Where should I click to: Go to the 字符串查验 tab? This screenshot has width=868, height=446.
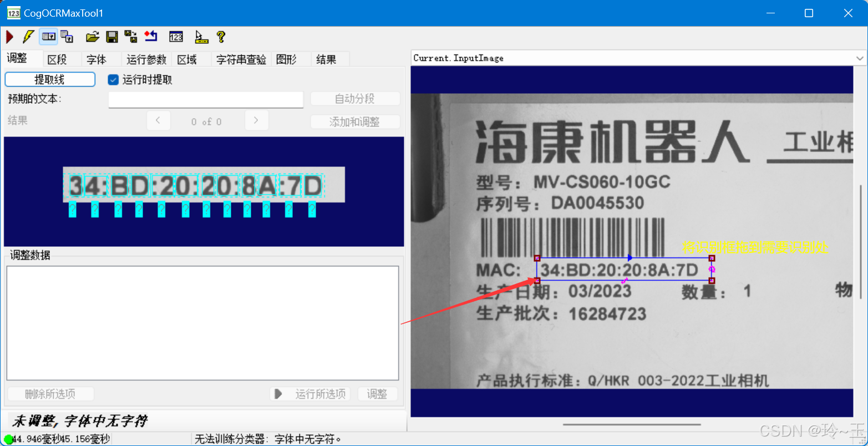[x=241, y=59]
